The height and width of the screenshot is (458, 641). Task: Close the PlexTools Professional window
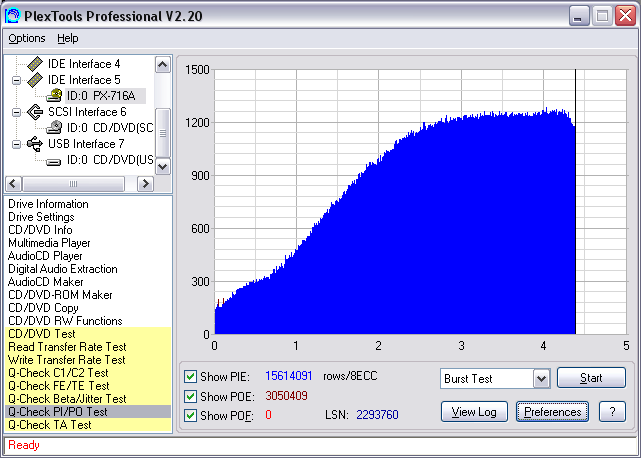coord(625,16)
